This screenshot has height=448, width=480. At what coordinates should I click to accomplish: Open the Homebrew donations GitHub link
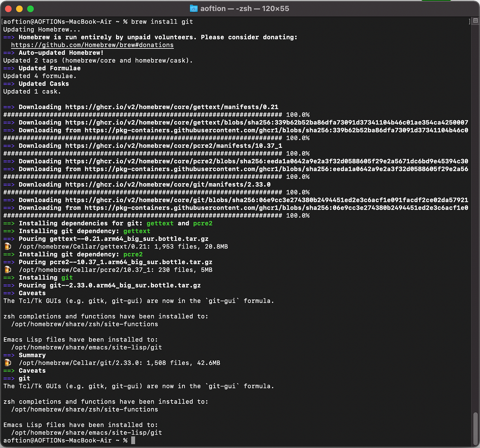click(92, 45)
